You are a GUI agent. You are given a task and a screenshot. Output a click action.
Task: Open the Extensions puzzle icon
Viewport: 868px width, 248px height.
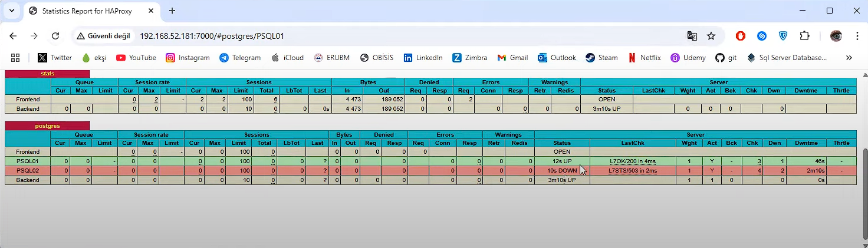click(804, 36)
